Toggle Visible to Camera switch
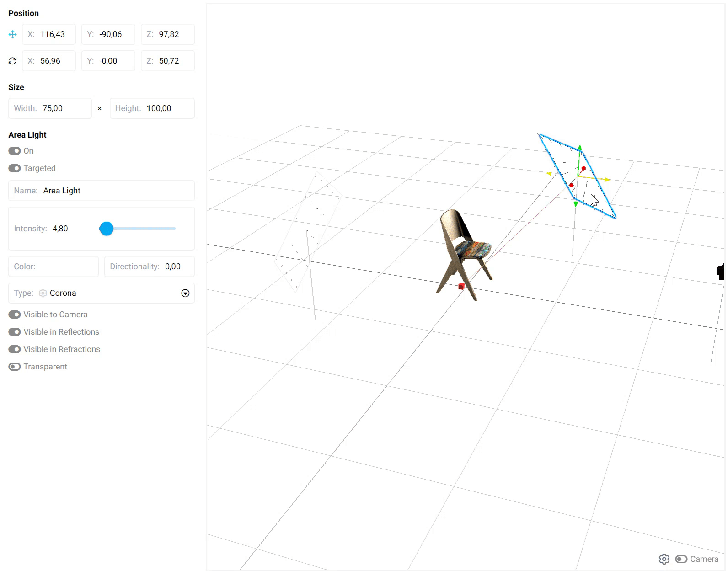 [x=15, y=315]
